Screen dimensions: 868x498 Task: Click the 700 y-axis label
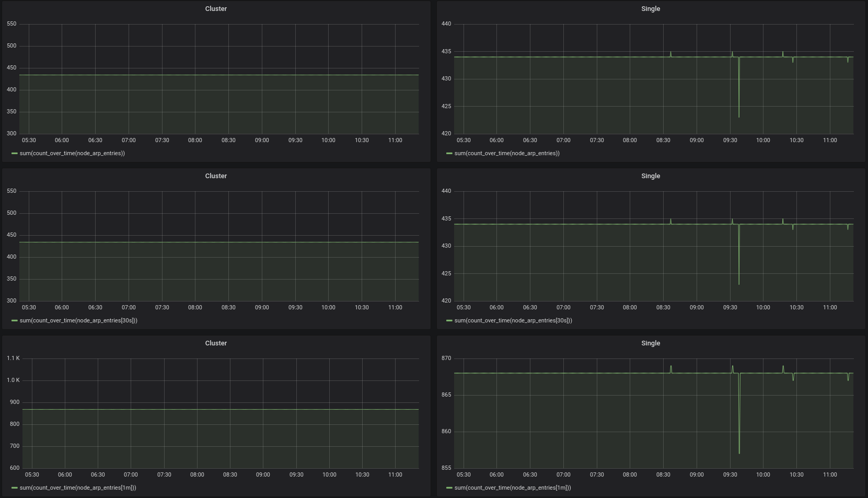tap(15, 446)
